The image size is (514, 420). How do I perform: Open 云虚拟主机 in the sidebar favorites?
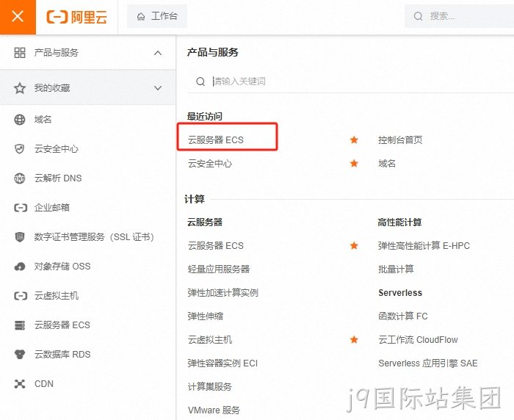tap(57, 295)
